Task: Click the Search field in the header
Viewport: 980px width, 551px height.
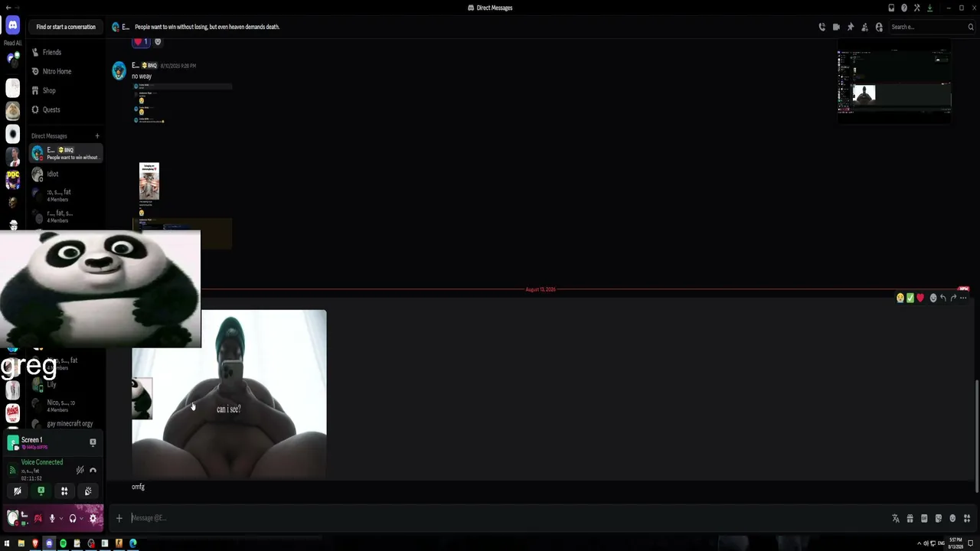Action: [x=932, y=27]
